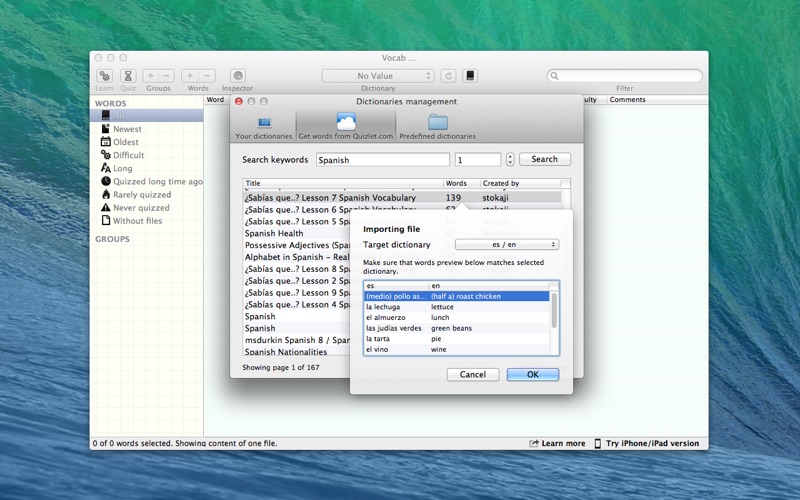Open dictionaries management book icon
This screenshot has width=800, height=500.
click(x=470, y=76)
